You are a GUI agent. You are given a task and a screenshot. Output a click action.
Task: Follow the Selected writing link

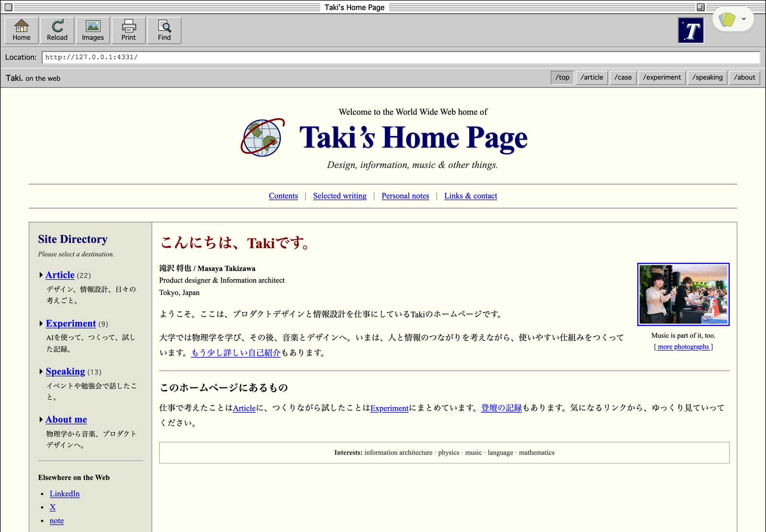pyautogui.click(x=340, y=196)
